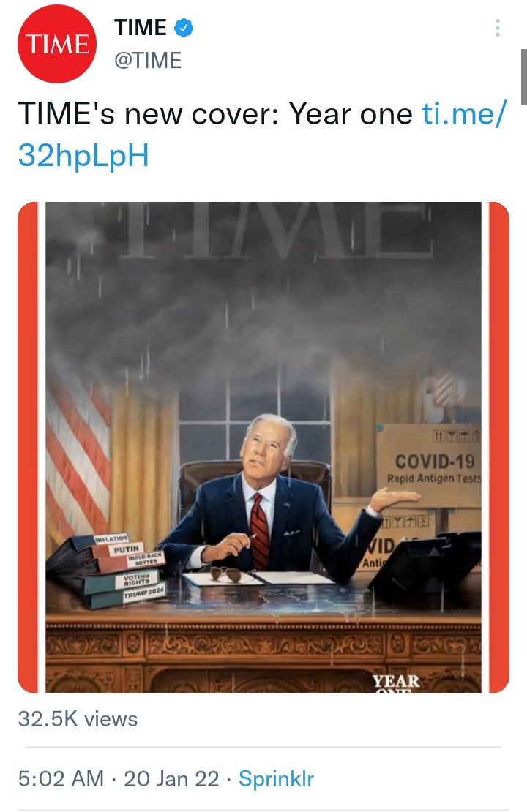This screenshot has width=527, height=812.
Task: Click the YEAR ONE caption on cover
Action: 396,683
